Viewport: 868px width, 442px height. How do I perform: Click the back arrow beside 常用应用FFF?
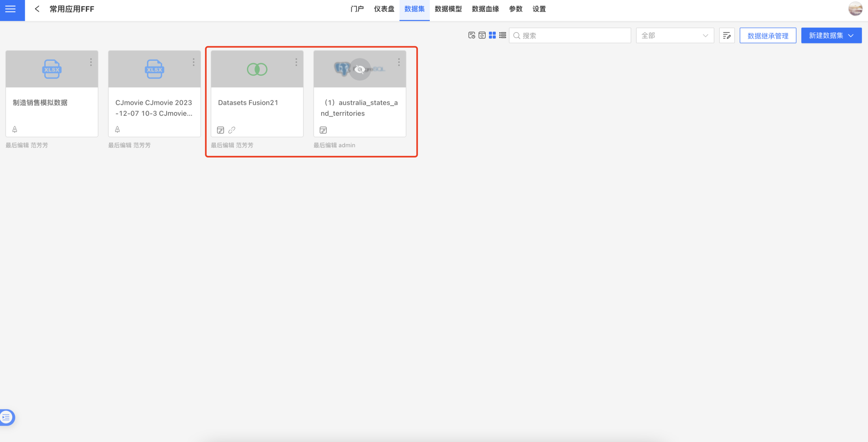point(37,9)
